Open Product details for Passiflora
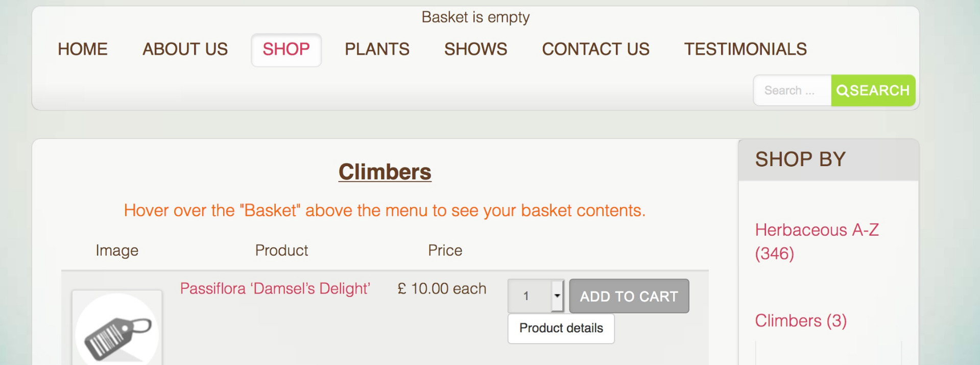The image size is (980, 365). pos(561,328)
